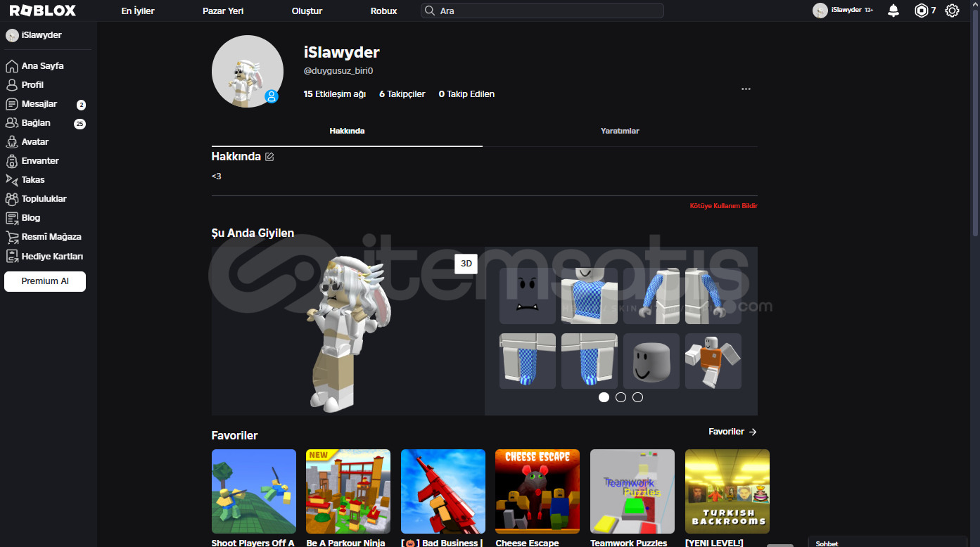Open 6 Takipçiler link
The width and height of the screenshot is (980, 547).
(402, 94)
